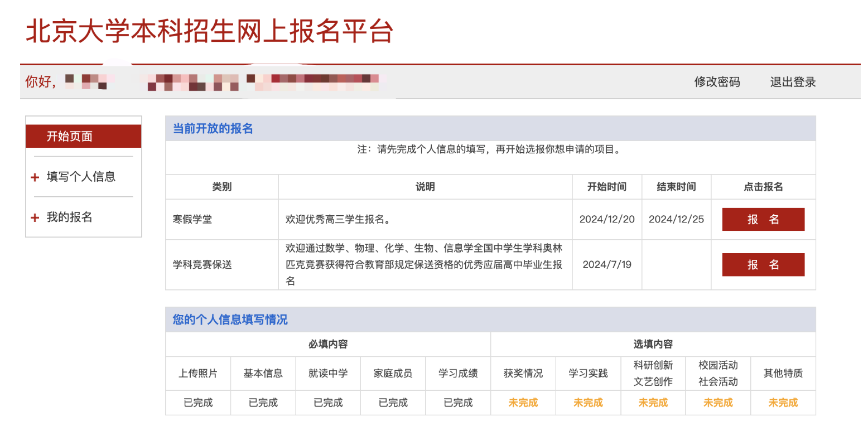Click the 说明 column header
Viewport: 868px width, 431px height.
pyautogui.click(x=425, y=187)
